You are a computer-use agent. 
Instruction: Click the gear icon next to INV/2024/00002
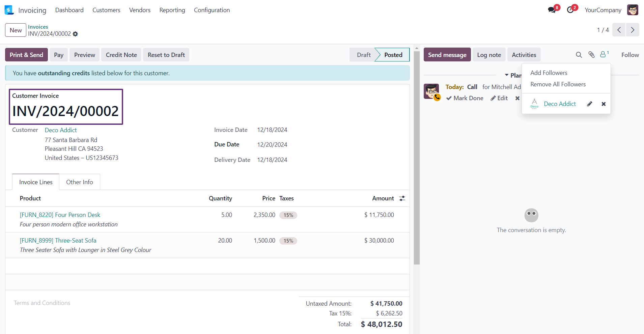[x=75, y=34]
